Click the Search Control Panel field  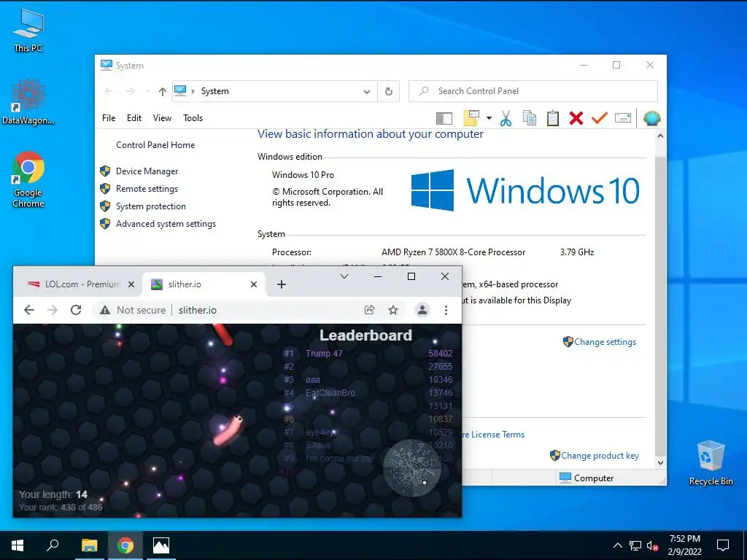tap(533, 91)
